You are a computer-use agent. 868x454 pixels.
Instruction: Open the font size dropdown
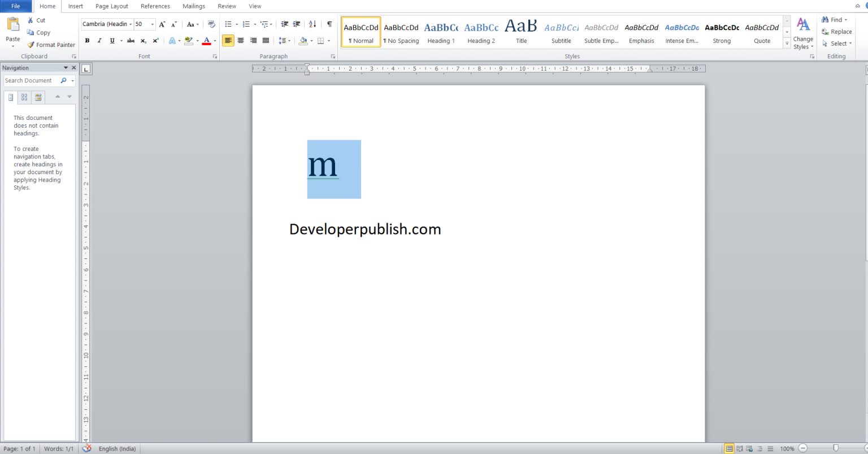[x=151, y=24]
